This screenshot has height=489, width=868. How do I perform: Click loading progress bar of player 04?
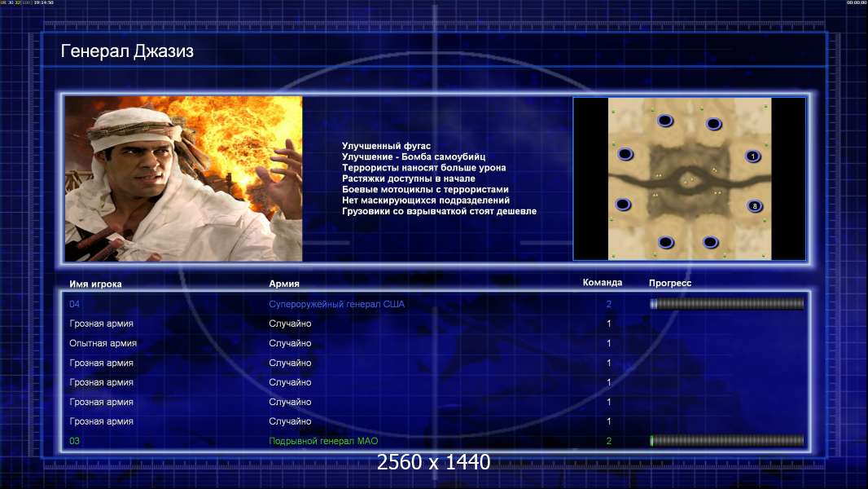point(727,303)
